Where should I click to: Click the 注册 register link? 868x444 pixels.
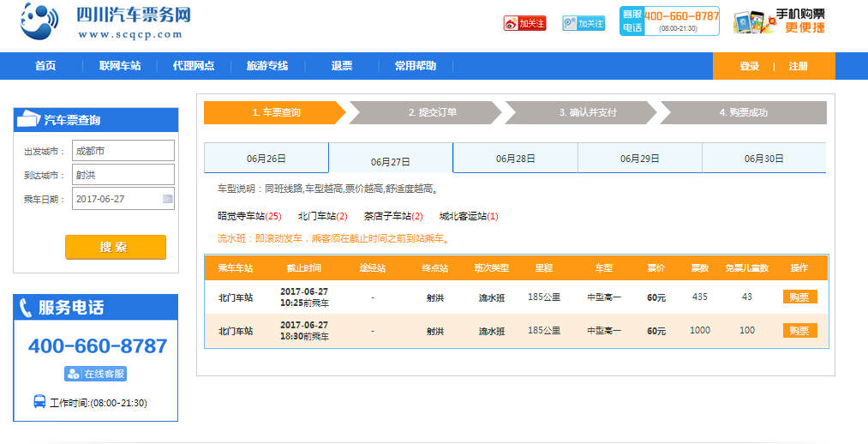[x=798, y=66]
